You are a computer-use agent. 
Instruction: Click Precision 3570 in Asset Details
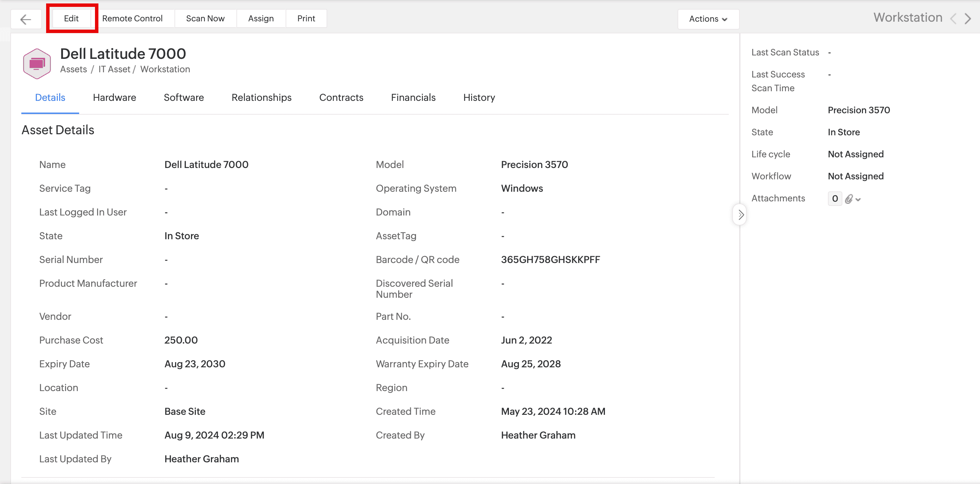point(534,165)
